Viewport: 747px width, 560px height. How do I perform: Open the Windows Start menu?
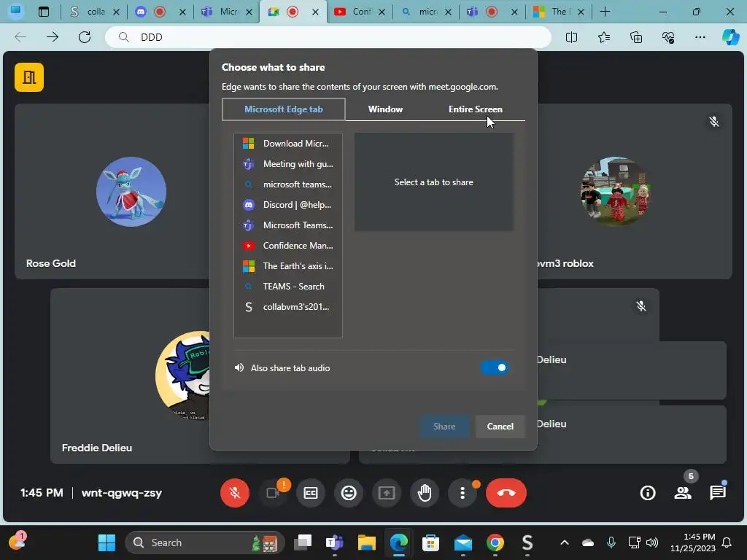(107, 542)
